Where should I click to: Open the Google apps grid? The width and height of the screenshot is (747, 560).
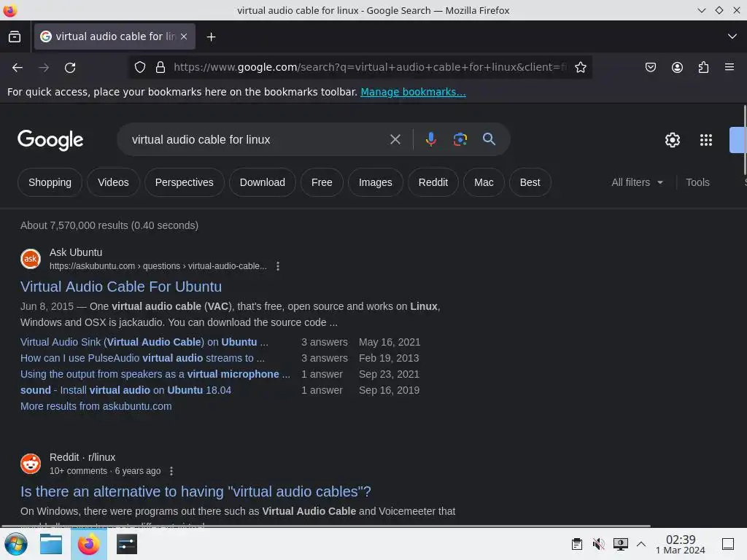tap(705, 140)
